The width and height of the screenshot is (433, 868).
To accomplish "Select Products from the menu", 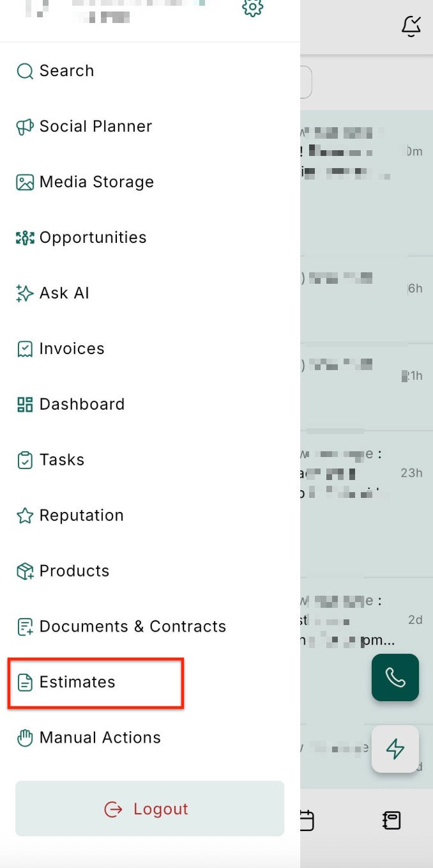I will click(74, 571).
